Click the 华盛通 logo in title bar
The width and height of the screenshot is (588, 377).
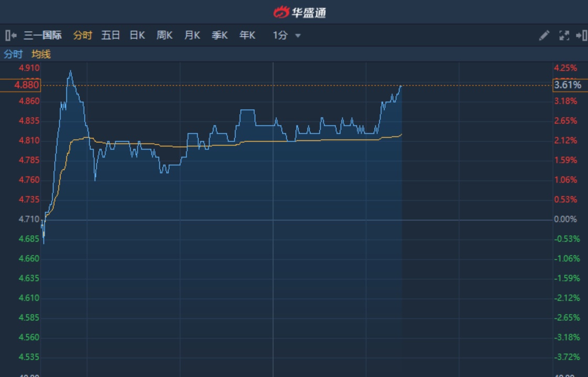[300, 12]
